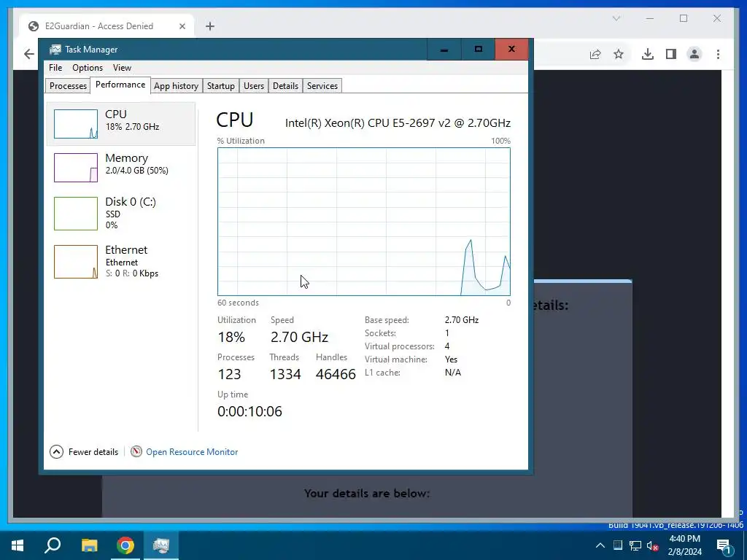Click Chrome icon in the taskbar

coord(125,545)
